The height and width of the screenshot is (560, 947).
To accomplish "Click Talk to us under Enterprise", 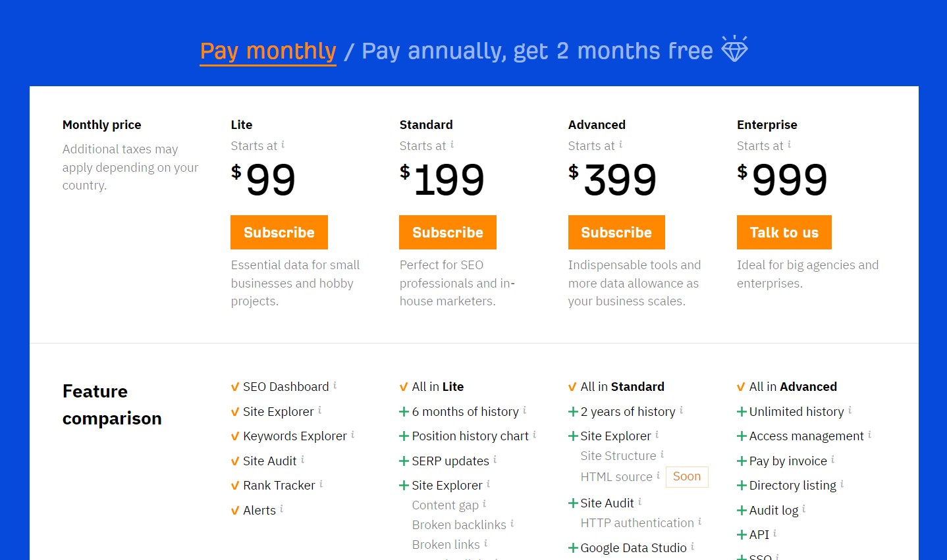I will coord(784,232).
